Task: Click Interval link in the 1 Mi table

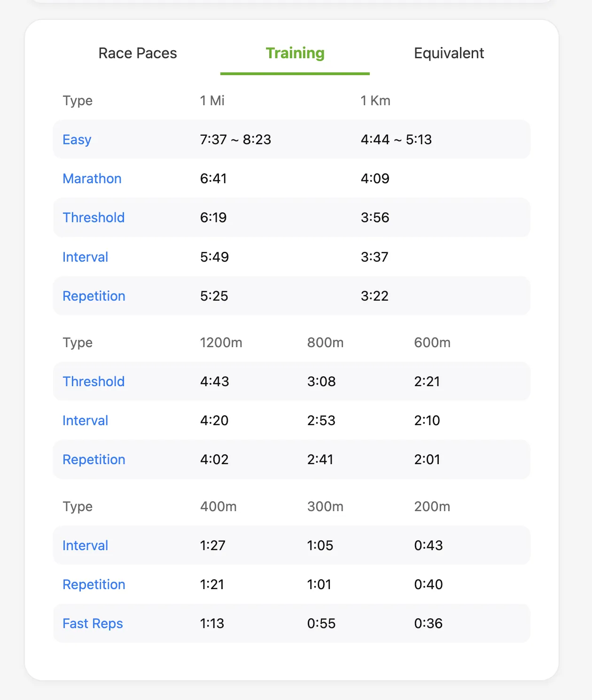Action: click(x=86, y=257)
